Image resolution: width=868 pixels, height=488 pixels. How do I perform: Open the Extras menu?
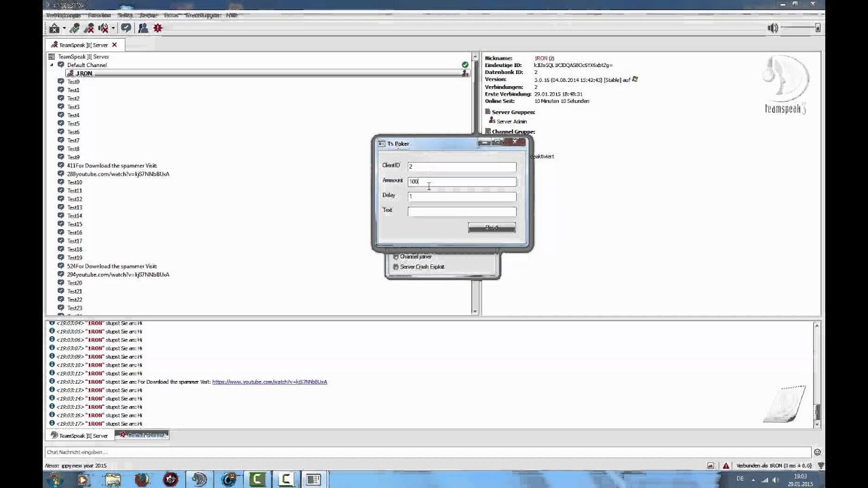tap(172, 15)
